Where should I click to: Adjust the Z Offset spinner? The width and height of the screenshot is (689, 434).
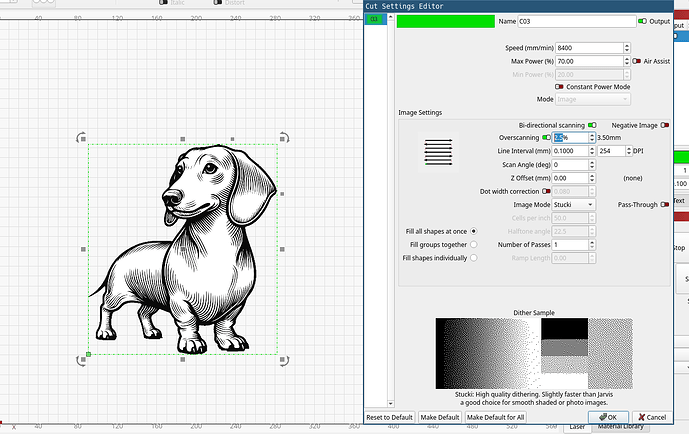click(x=592, y=178)
